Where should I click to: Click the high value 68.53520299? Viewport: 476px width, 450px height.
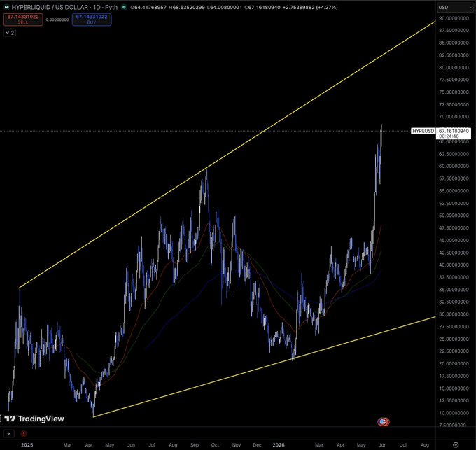(188, 7)
